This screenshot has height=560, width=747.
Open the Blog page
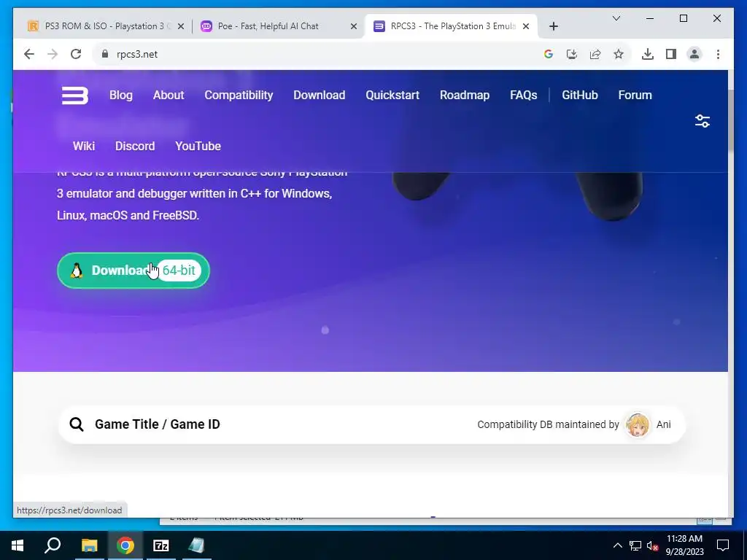pos(121,96)
